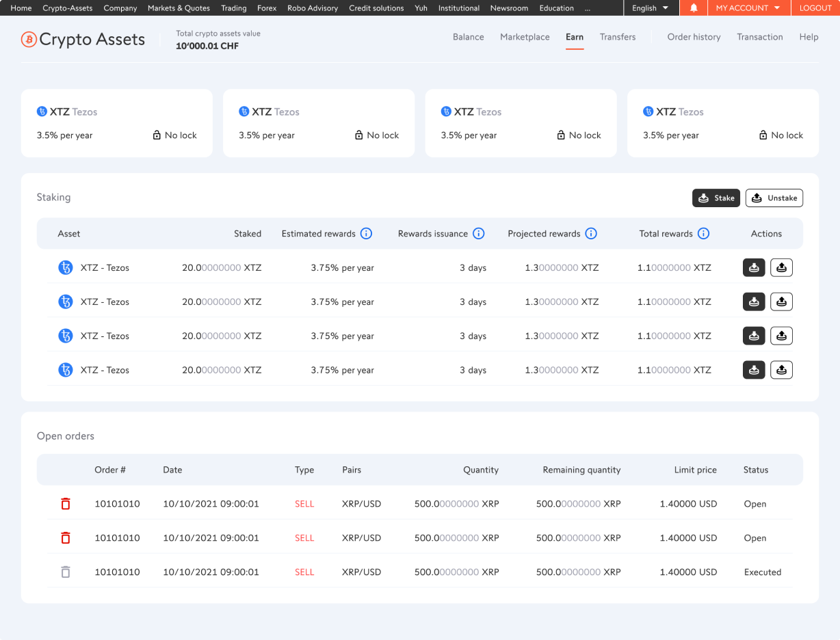The image size is (840, 640).
Task: Show info for Estimated rewards
Action: pyautogui.click(x=366, y=234)
